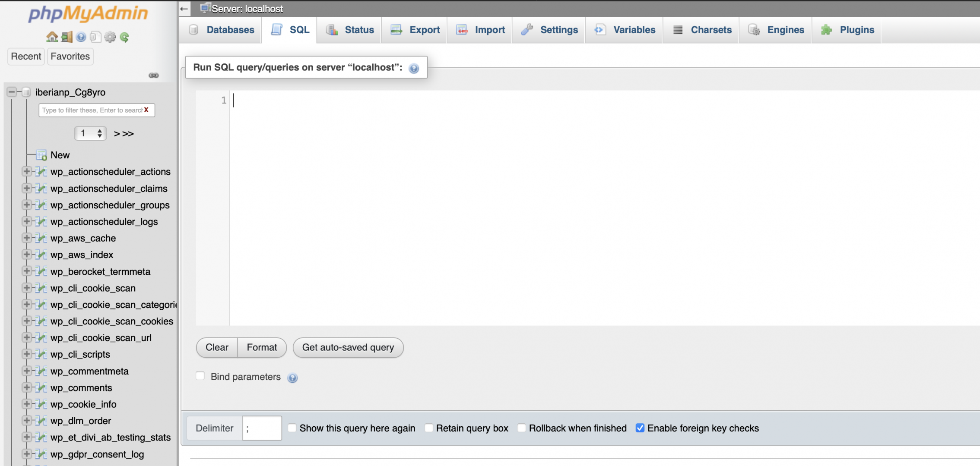Open wp_et_divi_ab_testing_stats table
980x466 pixels.
111,438
